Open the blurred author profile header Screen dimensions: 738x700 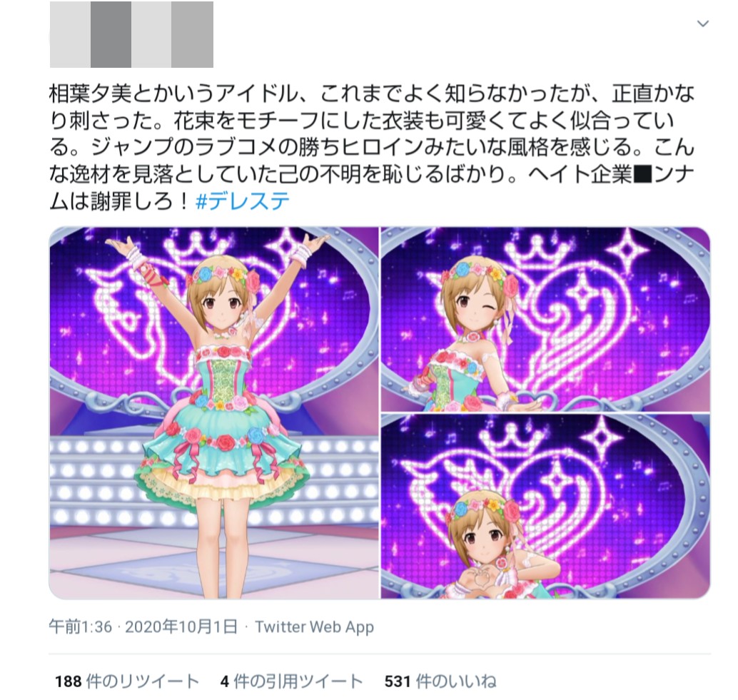coord(131,34)
